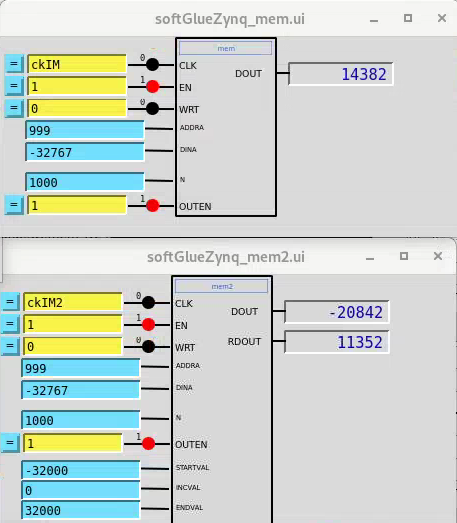Select the mem N field showing 1000
Screen dimensions: 457x523
point(85,182)
